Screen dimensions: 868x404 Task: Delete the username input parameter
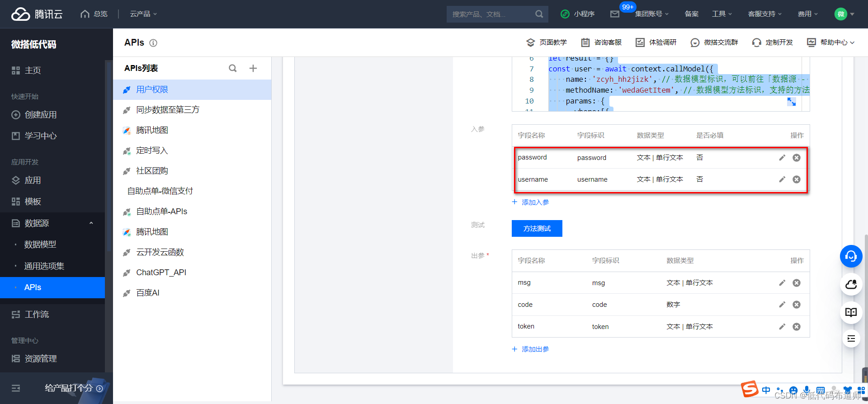pyautogui.click(x=797, y=179)
